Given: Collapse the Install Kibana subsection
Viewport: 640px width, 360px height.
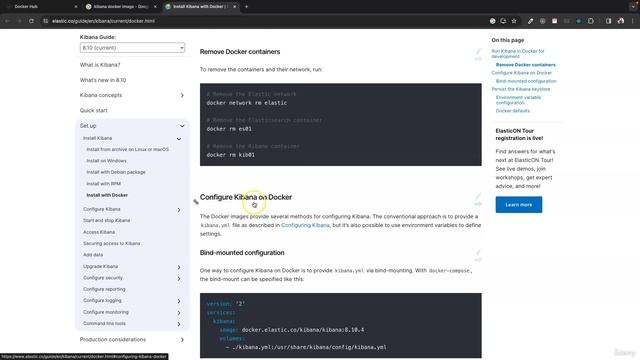Looking at the screenshot, I should tap(179, 139).
